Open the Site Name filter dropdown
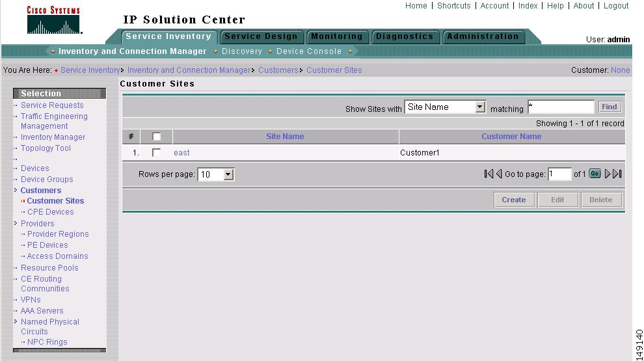Viewport: 644px width, 361px height. (x=445, y=107)
